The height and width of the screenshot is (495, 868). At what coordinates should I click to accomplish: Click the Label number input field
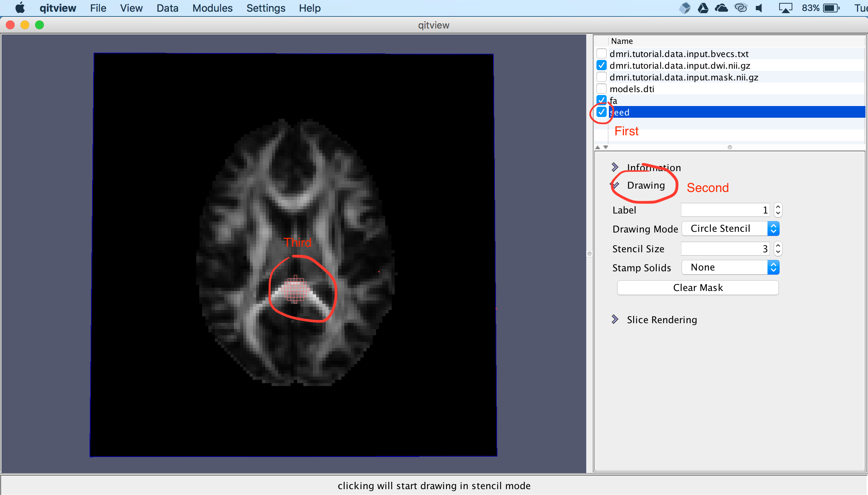[725, 210]
